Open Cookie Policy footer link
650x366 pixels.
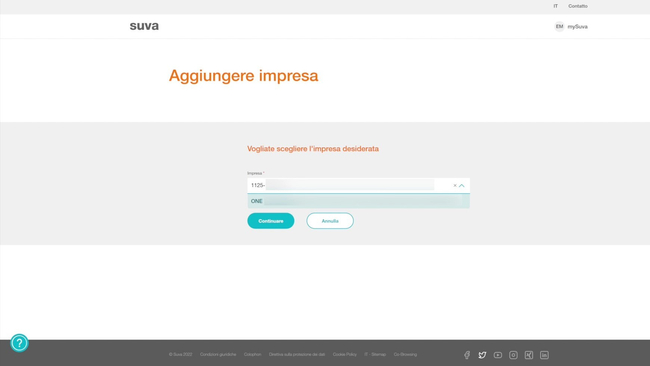(344, 354)
